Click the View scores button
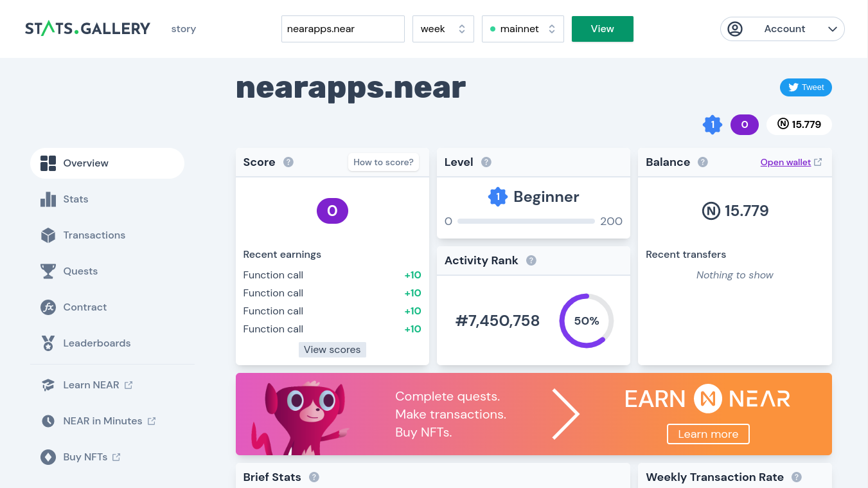Viewport: 868px width, 488px height. click(332, 350)
